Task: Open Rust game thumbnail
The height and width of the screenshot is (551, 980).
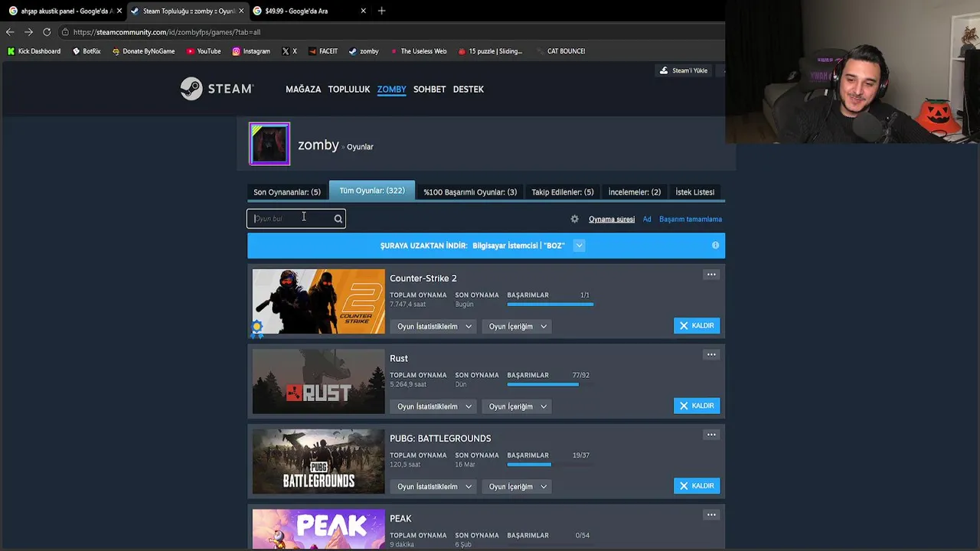Action: click(318, 381)
